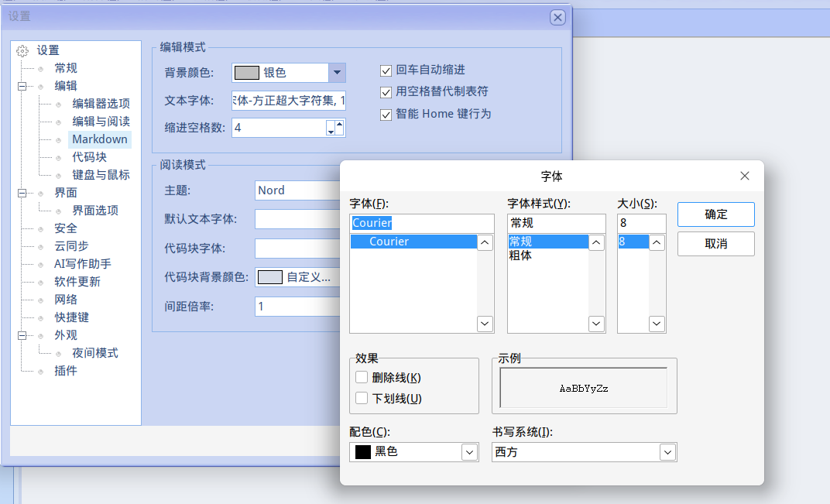Click the AaBbYyZz font sample preview
This screenshot has height=504, width=830.
click(583, 388)
